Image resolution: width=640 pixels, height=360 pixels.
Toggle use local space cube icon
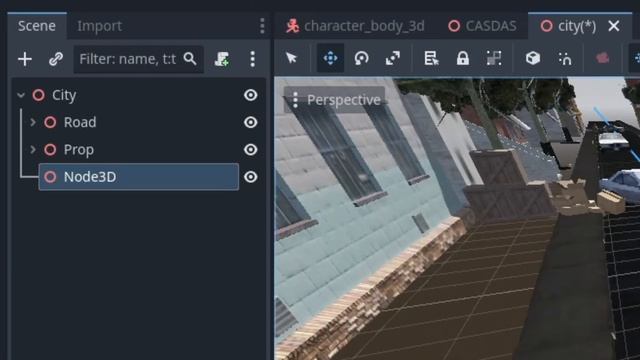pos(533,58)
